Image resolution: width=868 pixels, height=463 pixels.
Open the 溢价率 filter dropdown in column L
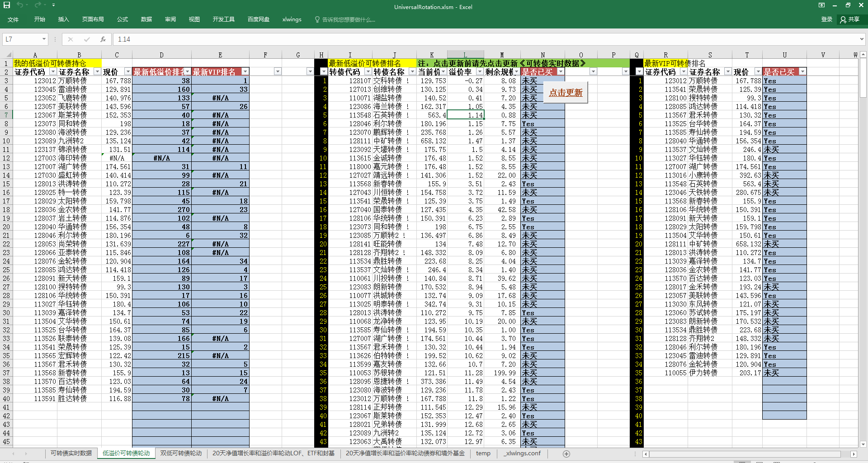coord(480,72)
